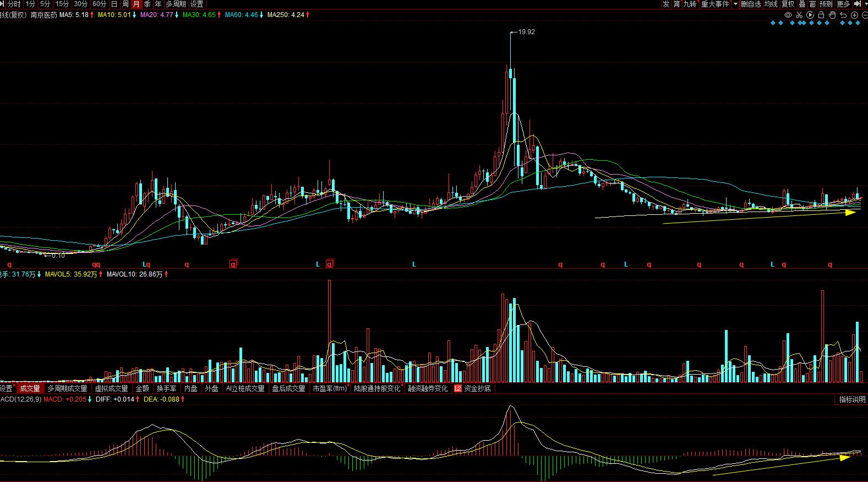Select the 换手率 indicator tab
868x482 pixels.
pos(167,388)
